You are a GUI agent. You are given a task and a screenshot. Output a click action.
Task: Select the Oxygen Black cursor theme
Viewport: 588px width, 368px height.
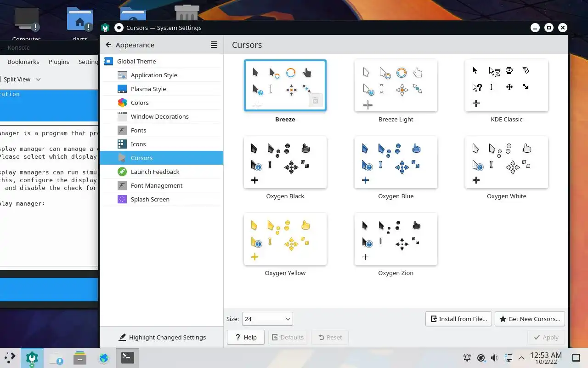285,162
